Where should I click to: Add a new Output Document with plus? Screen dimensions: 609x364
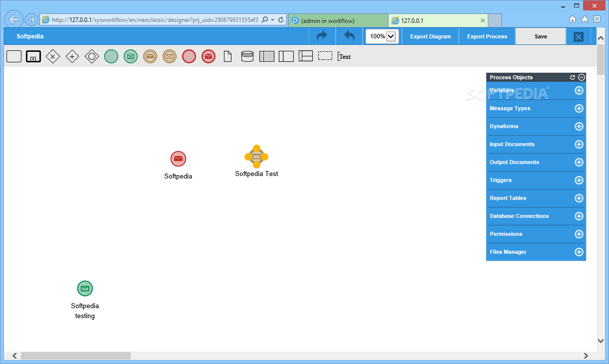579,162
